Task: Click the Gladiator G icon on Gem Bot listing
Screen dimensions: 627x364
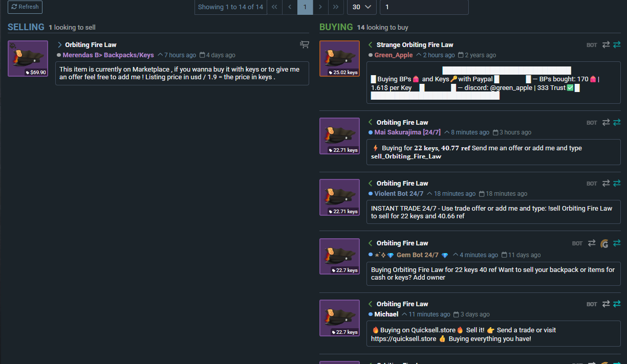Action: point(604,243)
